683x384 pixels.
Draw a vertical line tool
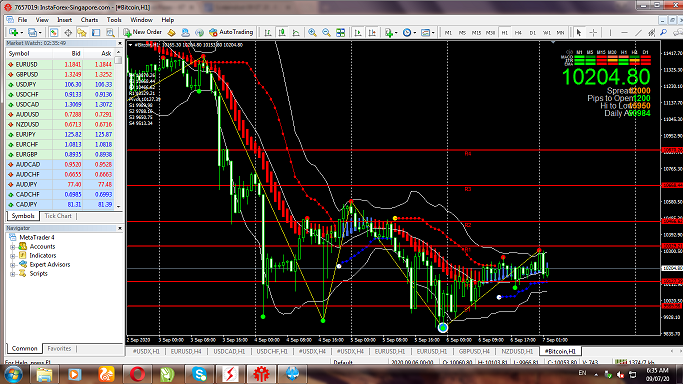tap(610, 33)
